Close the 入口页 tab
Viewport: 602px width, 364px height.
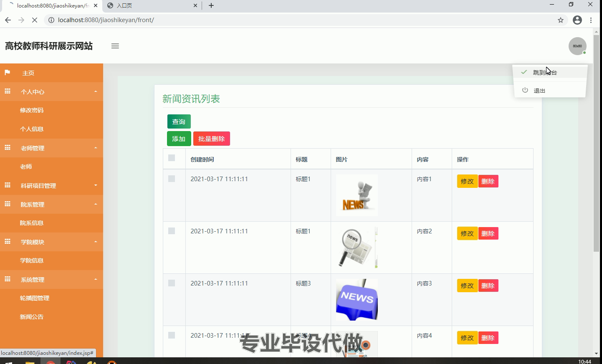[x=195, y=5]
